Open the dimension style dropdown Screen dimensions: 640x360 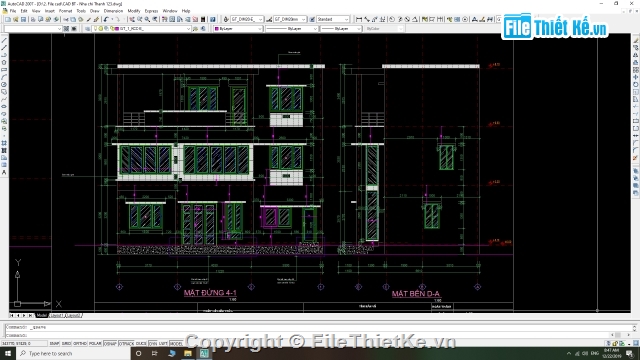tap(290, 19)
